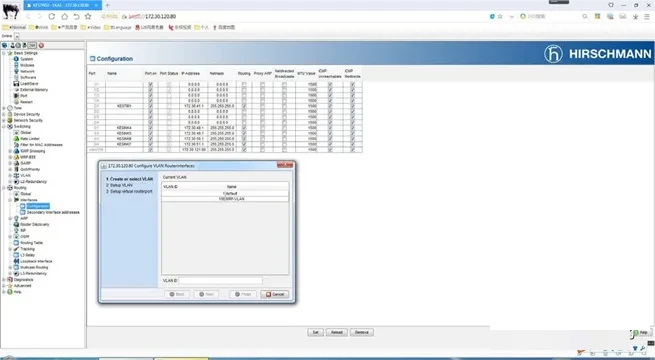
Task: Open the Router Discovery icon in Routing
Action: click(16, 224)
